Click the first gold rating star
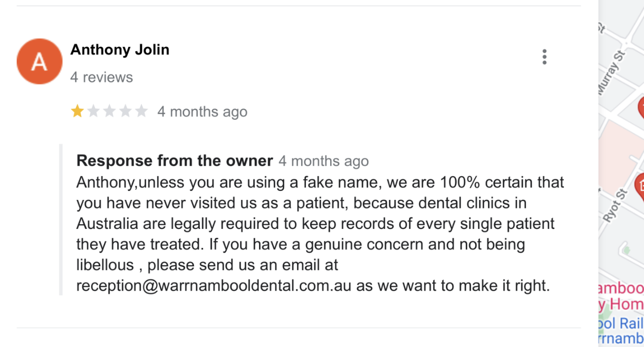 click(78, 111)
